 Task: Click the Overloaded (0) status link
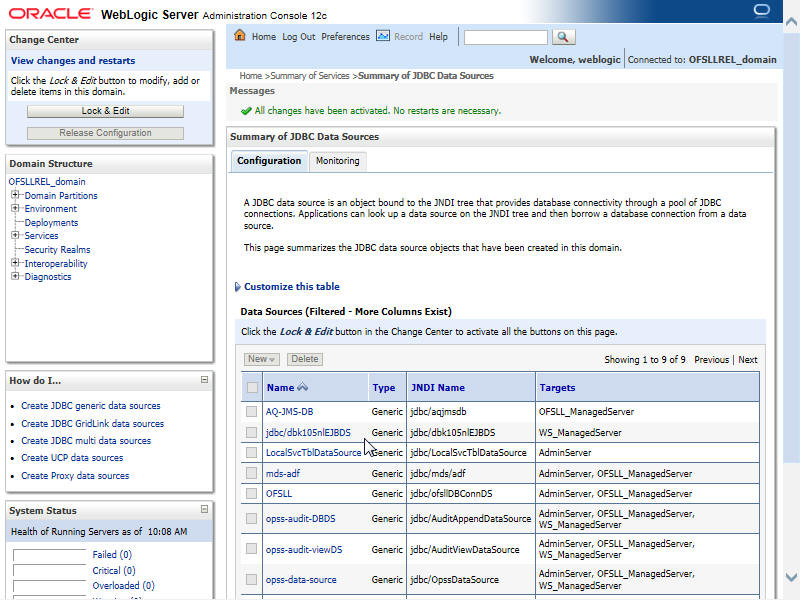[123, 586]
